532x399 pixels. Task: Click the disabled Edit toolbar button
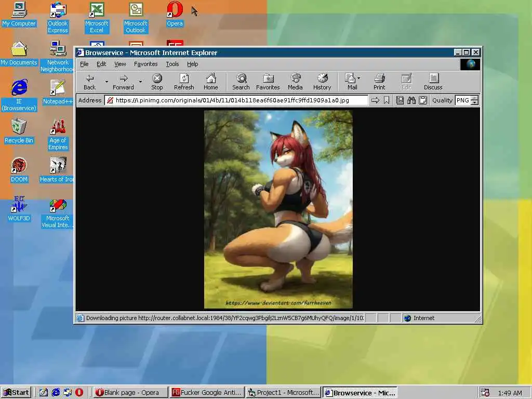point(406,82)
